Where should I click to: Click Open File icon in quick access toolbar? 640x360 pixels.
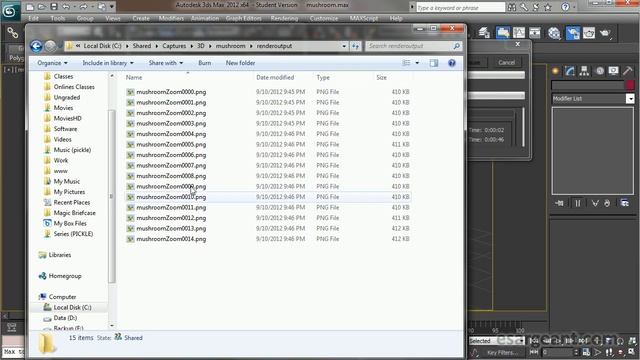[42, 7]
